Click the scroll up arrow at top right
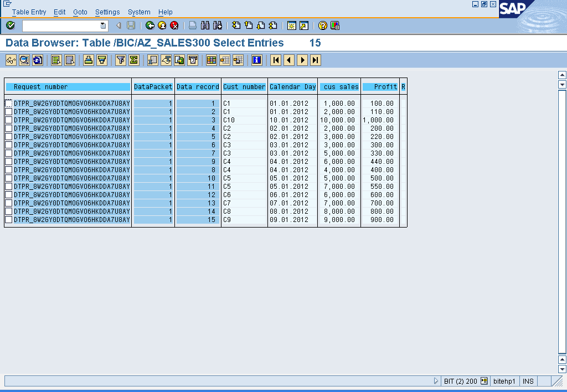This screenshot has height=392, width=567. [562, 75]
